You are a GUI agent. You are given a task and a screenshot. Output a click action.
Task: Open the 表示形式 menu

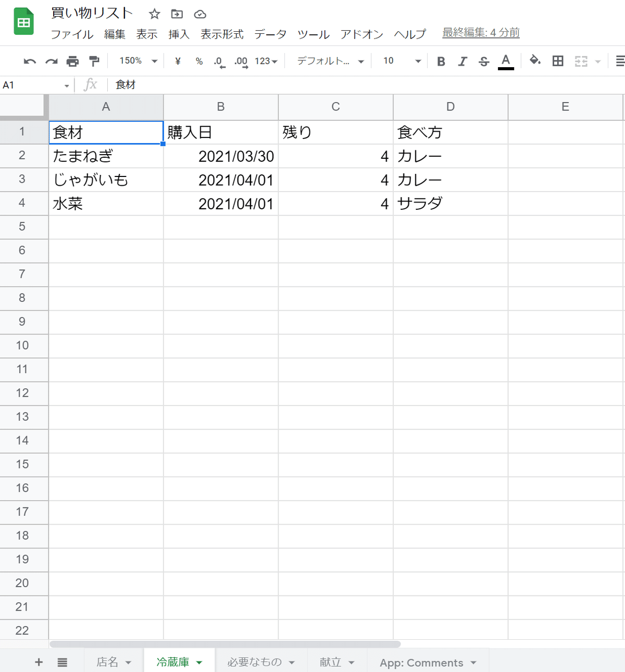(222, 34)
